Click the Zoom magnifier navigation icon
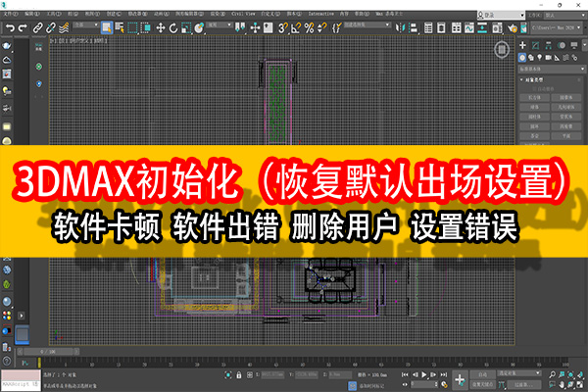 [x=553, y=374]
